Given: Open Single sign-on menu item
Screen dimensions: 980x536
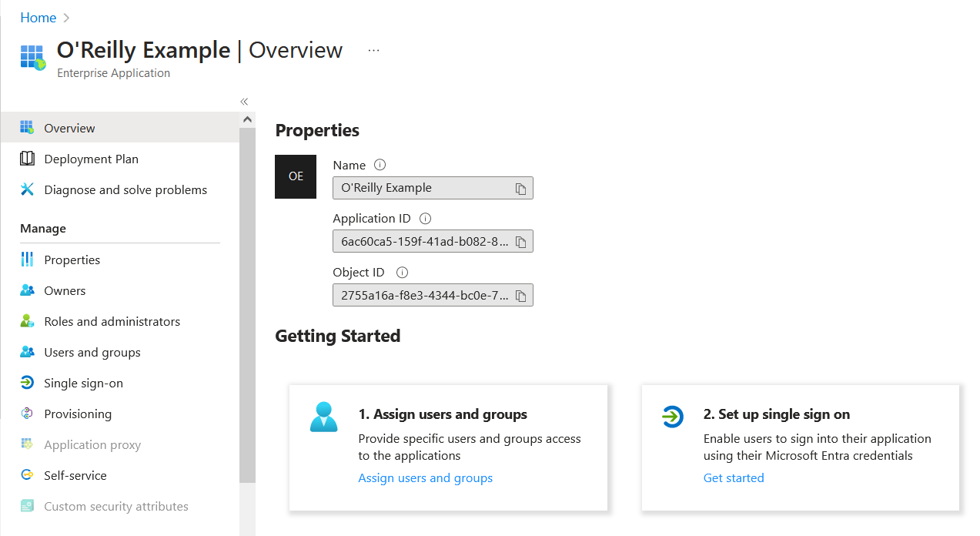Looking at the screenshot, I should click(x=120, y=383).
